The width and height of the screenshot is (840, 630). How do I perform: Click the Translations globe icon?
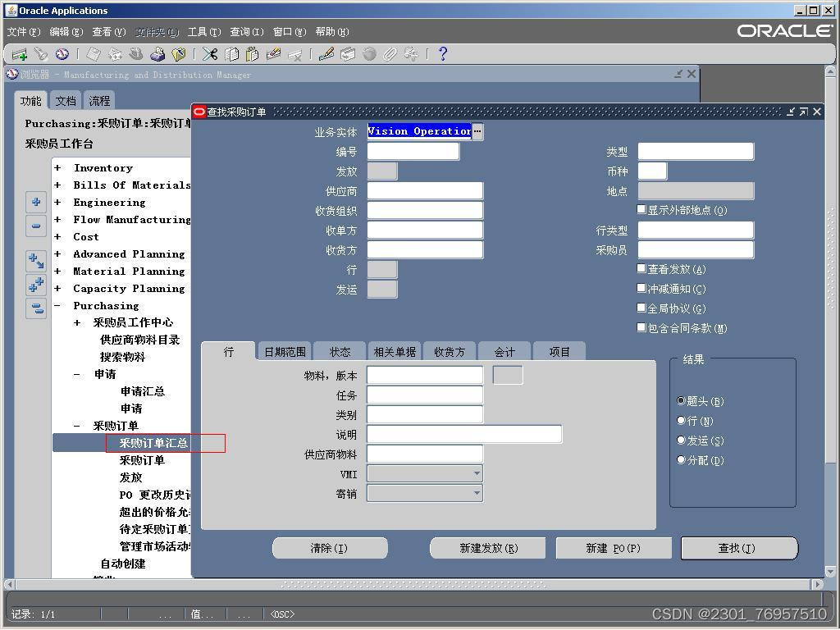(x=369, y=54)
